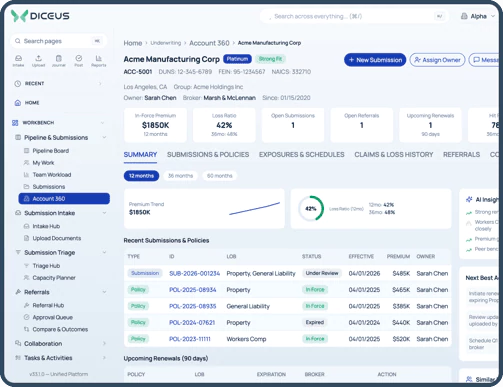This screenshot has height=387, width=503.
Task: Open POL-2024-07621 policy link
Action: [x=192, y=322]
